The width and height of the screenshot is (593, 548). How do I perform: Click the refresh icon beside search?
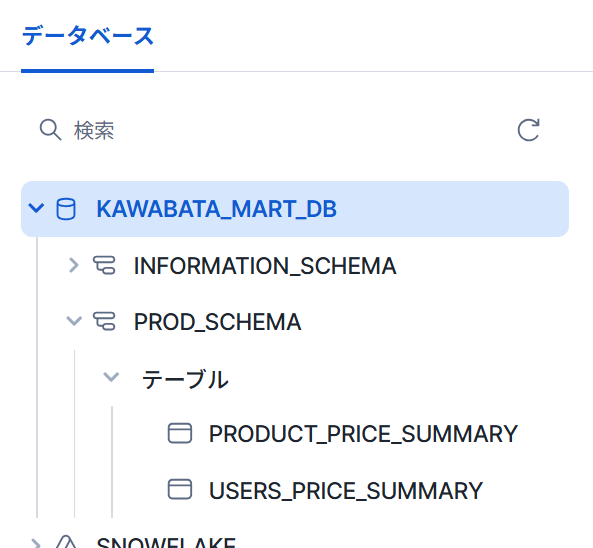coord(528,130)
